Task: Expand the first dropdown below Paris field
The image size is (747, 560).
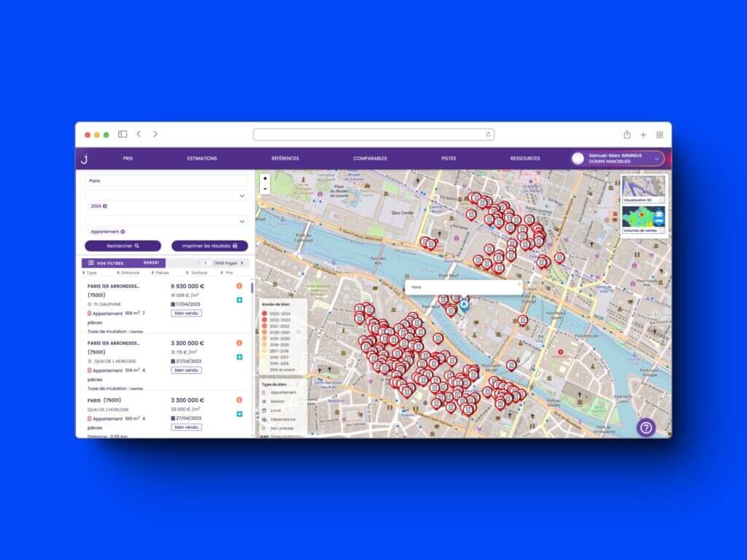Action: (241, 195)
